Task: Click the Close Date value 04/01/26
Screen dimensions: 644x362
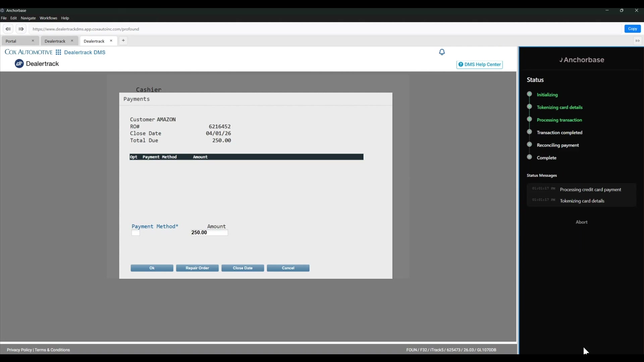Action: [218, 133]
